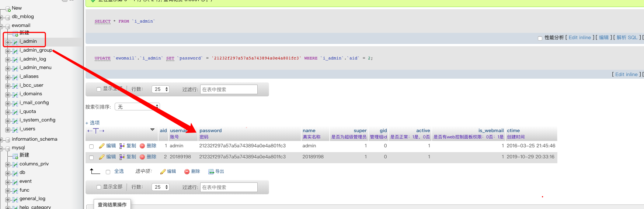This screenshot has height=209, width=644.
Task: Open 按索引排序 dropdown
Action: pos(137,107)
